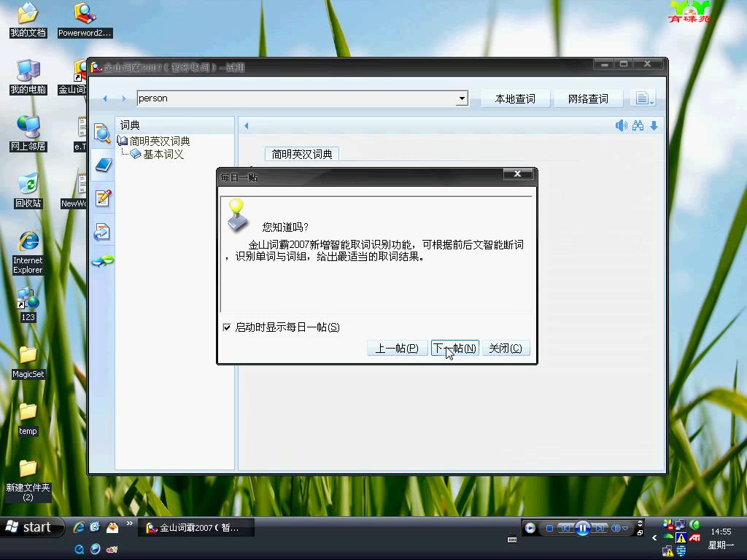The width and height of the screenshot is (747, 560).
Task: Select the blue book sidebar icon
Action: tap(103, 166)
